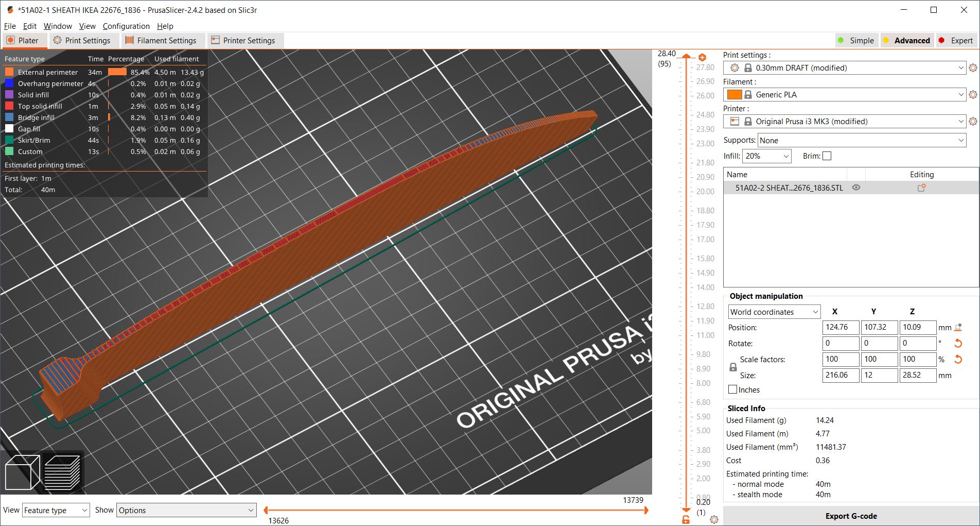Open filament settings gear next to Generic PLA

pyautogui.click(x=973, y=95)
